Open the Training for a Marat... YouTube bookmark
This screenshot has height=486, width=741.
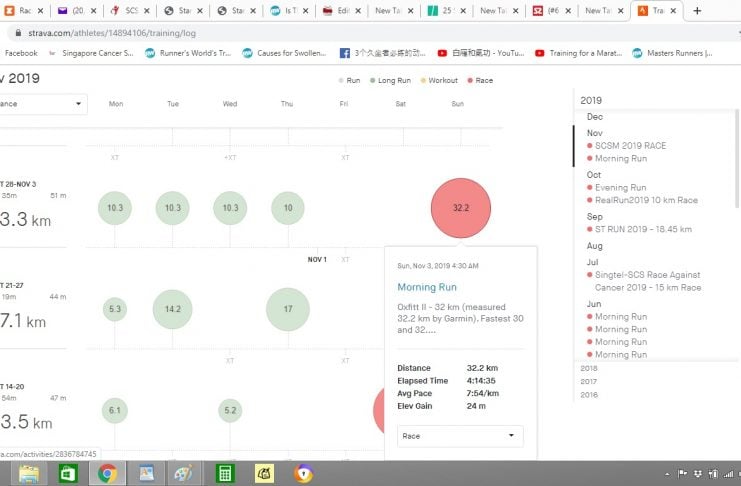click(578, 53)
